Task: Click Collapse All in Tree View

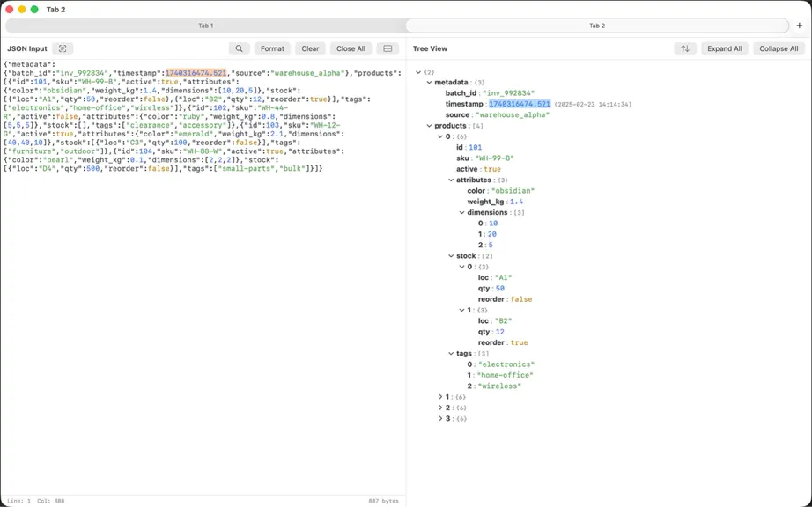Action: (779, 48)
